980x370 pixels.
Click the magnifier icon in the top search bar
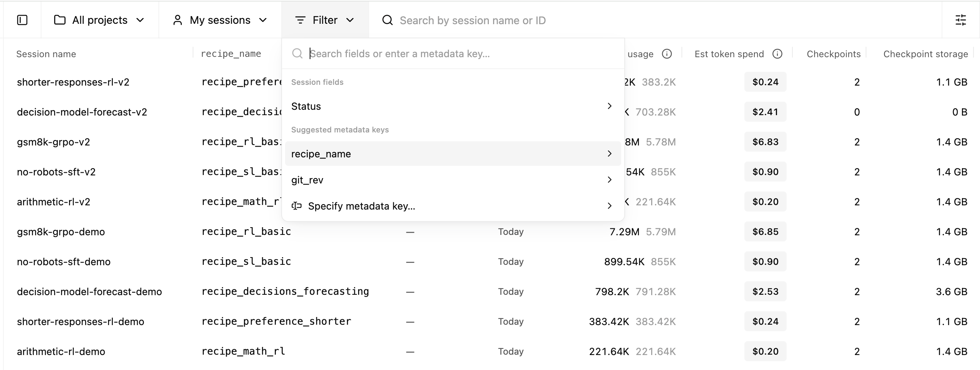click(388, 20)
